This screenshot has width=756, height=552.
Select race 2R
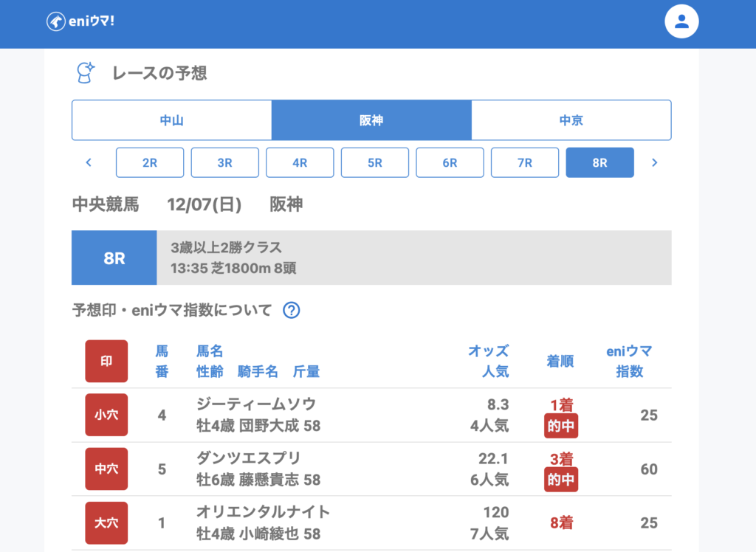[x=150, y=162]
